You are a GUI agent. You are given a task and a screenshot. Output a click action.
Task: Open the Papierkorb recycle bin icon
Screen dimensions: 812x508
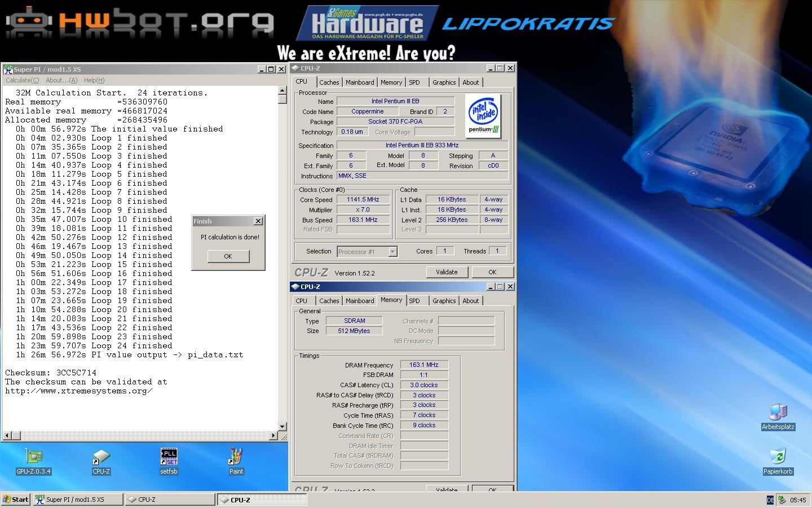coord(778,462)
